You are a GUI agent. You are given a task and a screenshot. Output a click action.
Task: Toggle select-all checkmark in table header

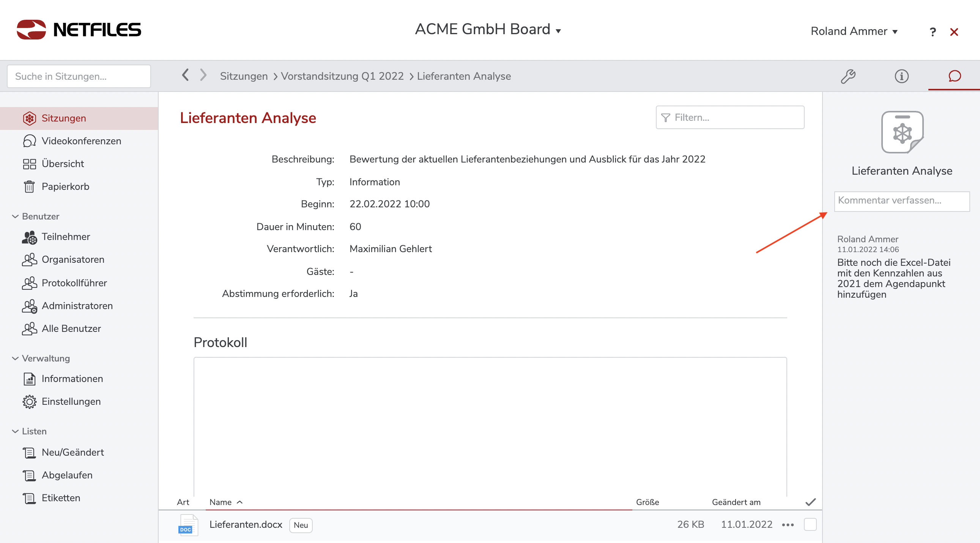point(810,502)
